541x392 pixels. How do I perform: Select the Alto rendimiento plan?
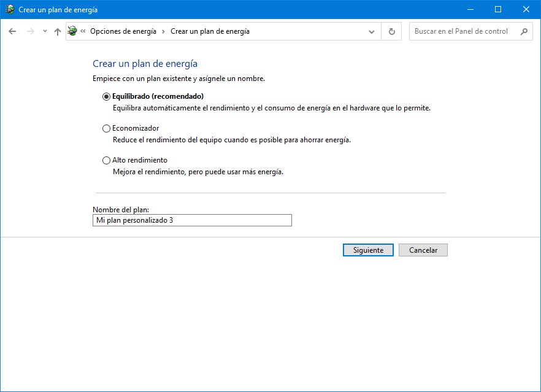(x=106, y=160)
